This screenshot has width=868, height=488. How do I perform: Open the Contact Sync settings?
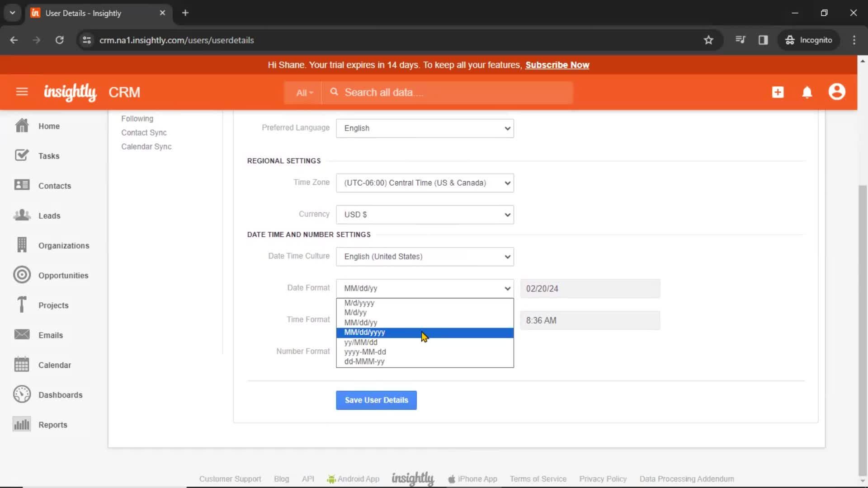144,132
